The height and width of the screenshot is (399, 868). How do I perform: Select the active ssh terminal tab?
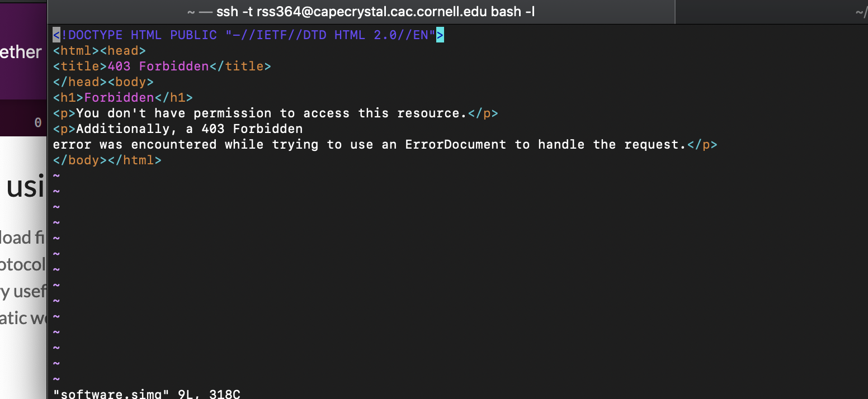tap(361, 11)
